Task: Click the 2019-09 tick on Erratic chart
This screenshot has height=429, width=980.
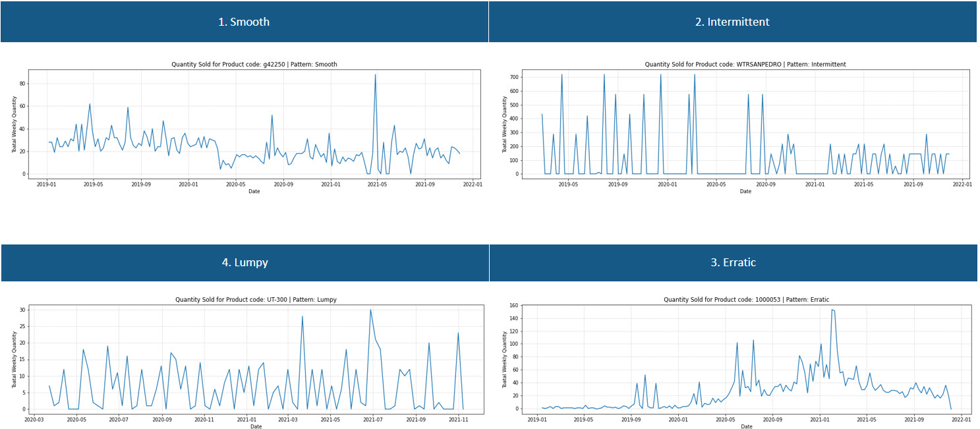Action: [632, 420]
